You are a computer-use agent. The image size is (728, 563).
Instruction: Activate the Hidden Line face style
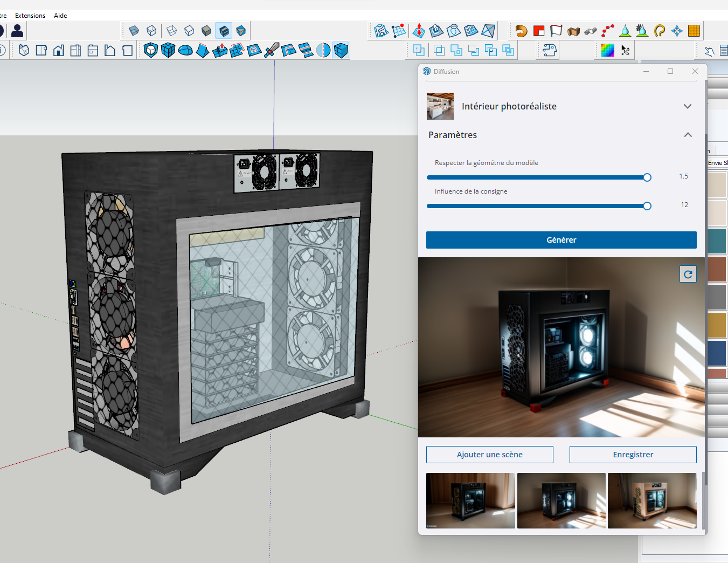[189, 31]
